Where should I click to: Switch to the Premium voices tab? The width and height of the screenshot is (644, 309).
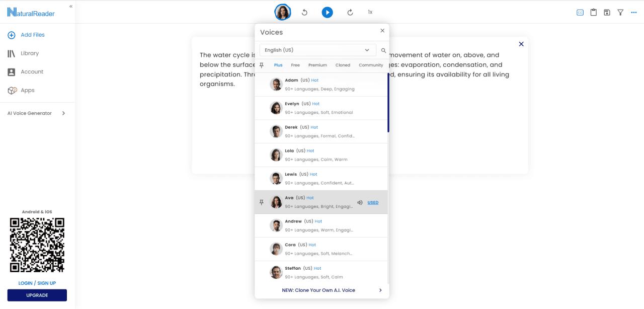pos(317,65)
